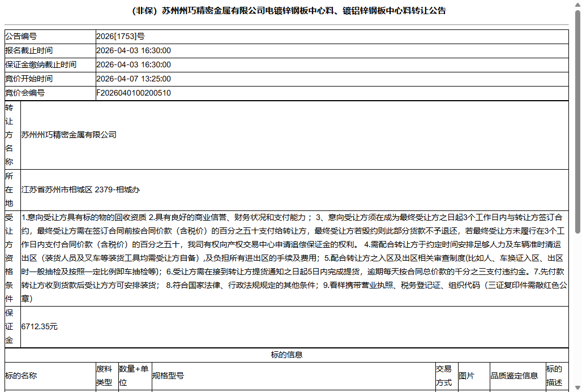Click the 竞价开始时间 label

coord(28,79)
